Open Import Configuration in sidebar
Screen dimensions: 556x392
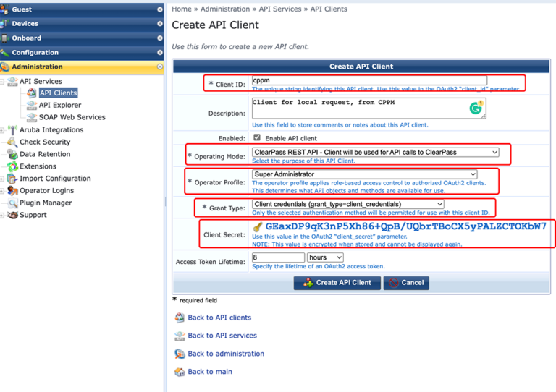pyautogui.click(x=55, y=179)
